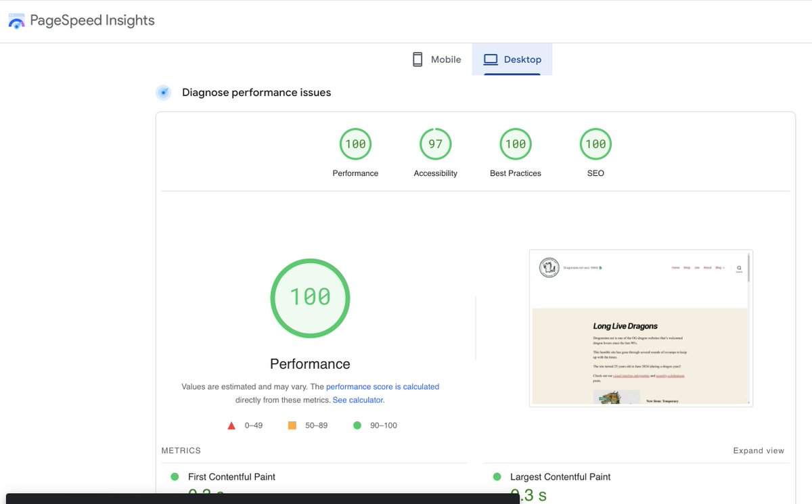The height and width of the screenshot is (504, 812).
Task: Click the green dot beside First Contentful Paint
Action: 175,476
